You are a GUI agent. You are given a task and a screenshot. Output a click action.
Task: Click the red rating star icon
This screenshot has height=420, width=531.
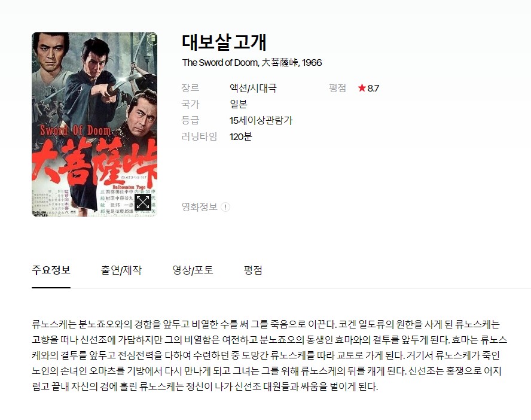point(362,88)
